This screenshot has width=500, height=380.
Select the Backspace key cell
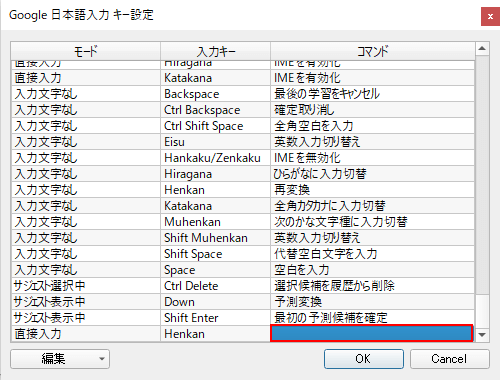pos(215,94)
